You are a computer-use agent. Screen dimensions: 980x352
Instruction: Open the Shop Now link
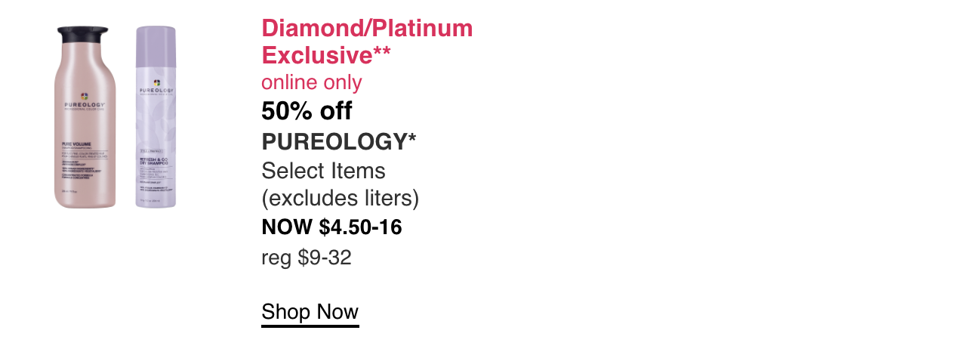(310, 312)
